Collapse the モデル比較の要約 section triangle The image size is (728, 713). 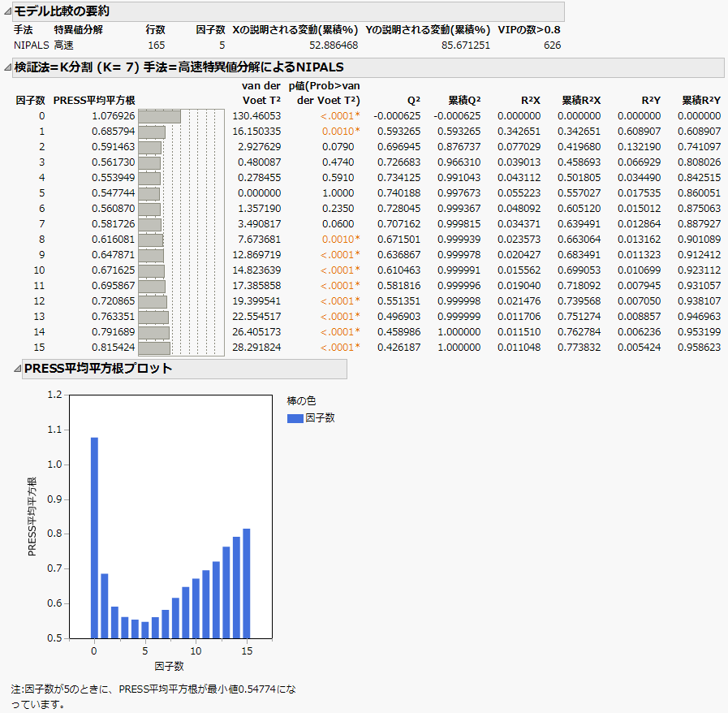(x=8, y=11)
